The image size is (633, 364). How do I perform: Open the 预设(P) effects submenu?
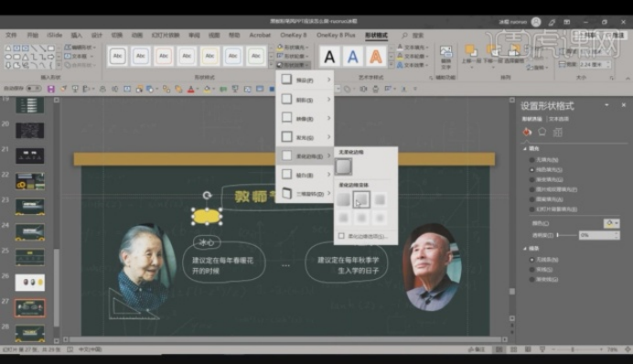(x=305, y=80)
